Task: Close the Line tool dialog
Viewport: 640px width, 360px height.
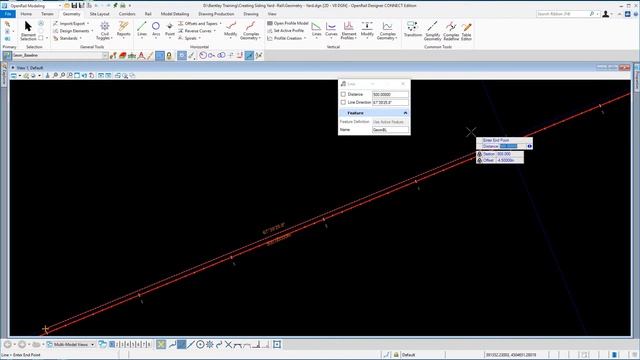Action: coord(403,84)
